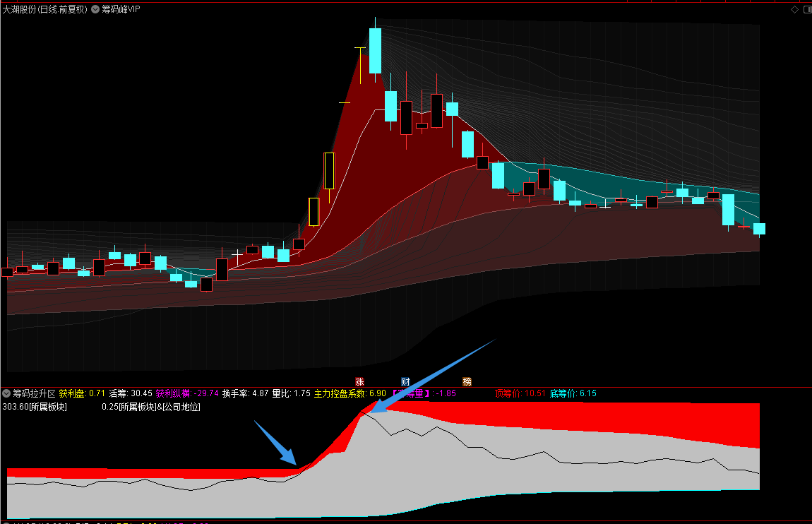Click the diamond icon at top right
812x524 pixels.
[x=794, y=9]
